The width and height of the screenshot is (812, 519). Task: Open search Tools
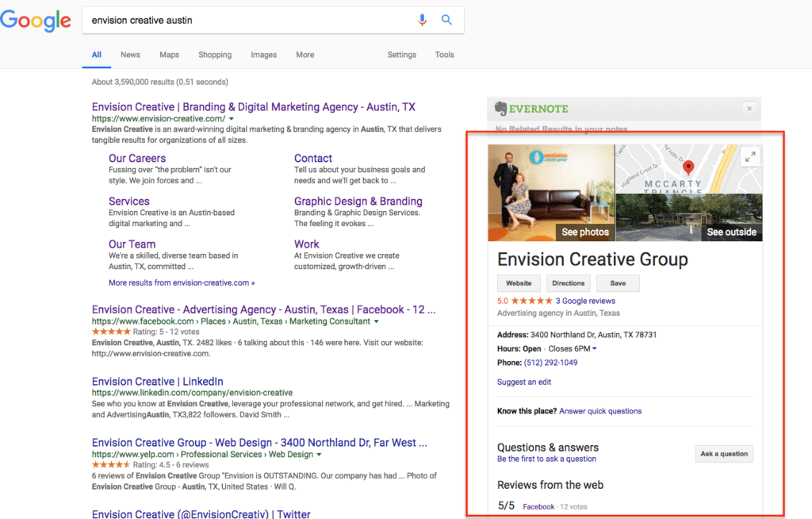tap(444, 55)
